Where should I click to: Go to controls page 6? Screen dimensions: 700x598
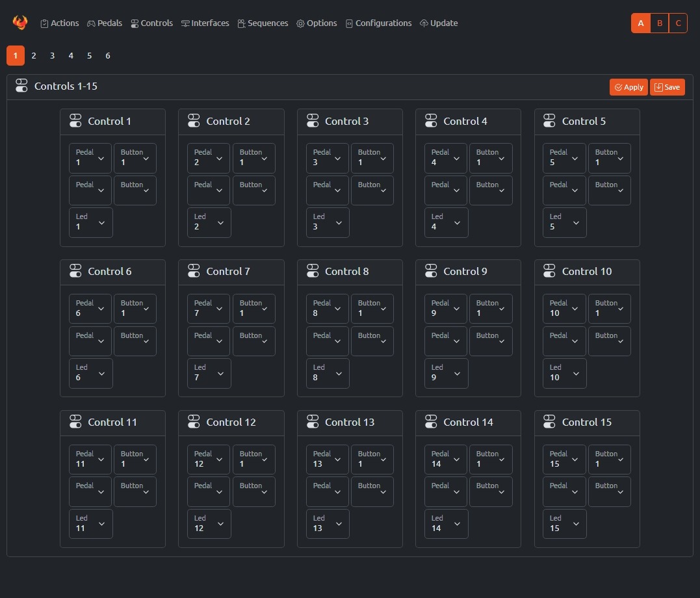[108, 56]
